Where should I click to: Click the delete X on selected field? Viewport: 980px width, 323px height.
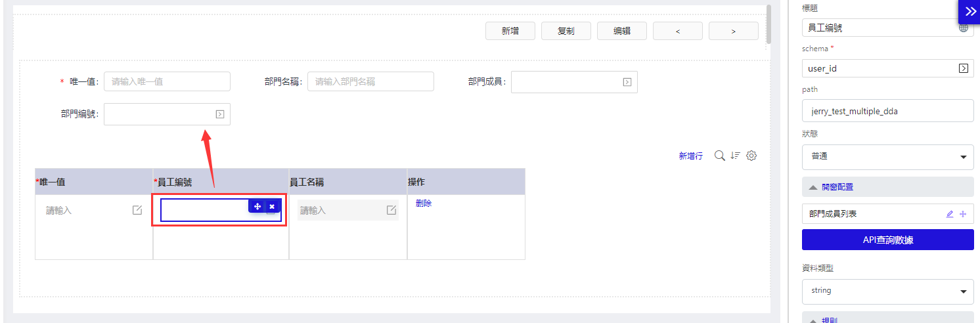pos(272,206)
